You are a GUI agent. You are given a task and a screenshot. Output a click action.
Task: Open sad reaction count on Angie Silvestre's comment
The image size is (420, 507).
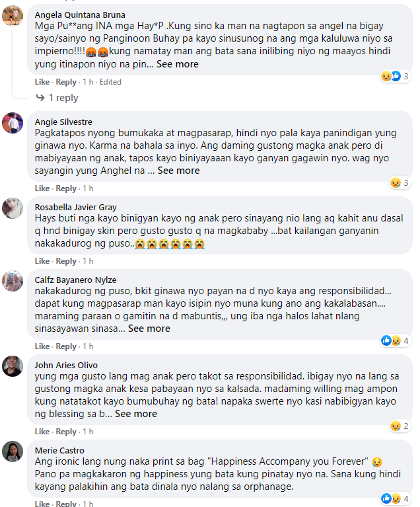point(400,182)
